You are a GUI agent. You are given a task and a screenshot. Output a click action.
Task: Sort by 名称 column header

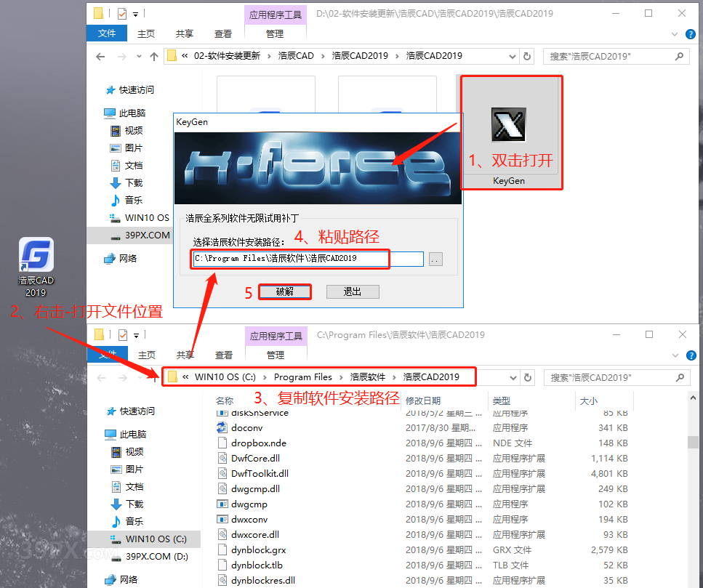tap(225, 400)
